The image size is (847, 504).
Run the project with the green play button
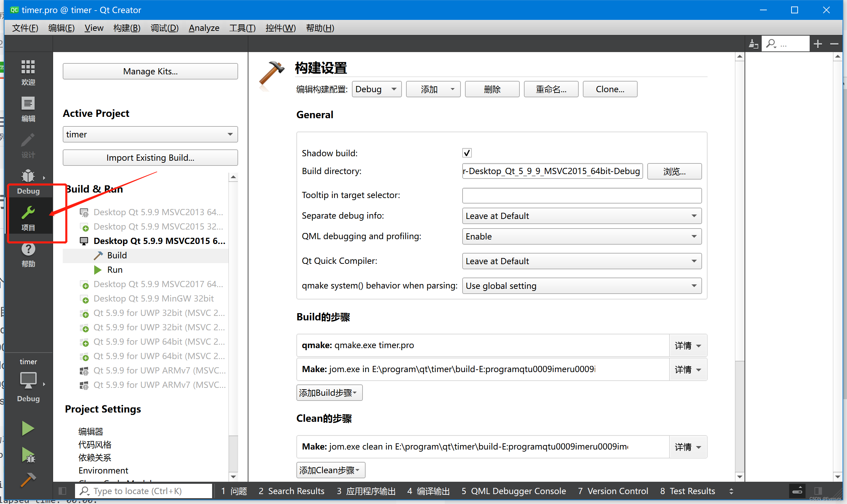[28, 428]
